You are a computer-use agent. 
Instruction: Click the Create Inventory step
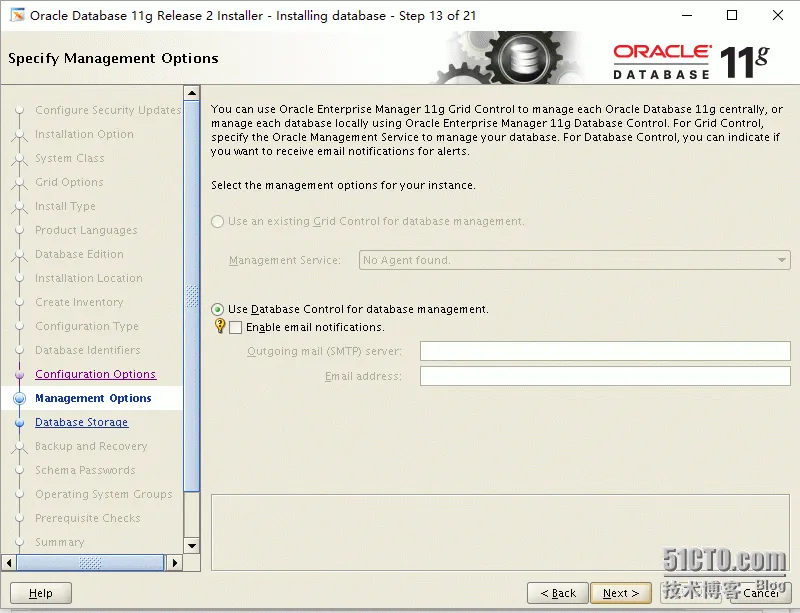[x=79, y=302]
